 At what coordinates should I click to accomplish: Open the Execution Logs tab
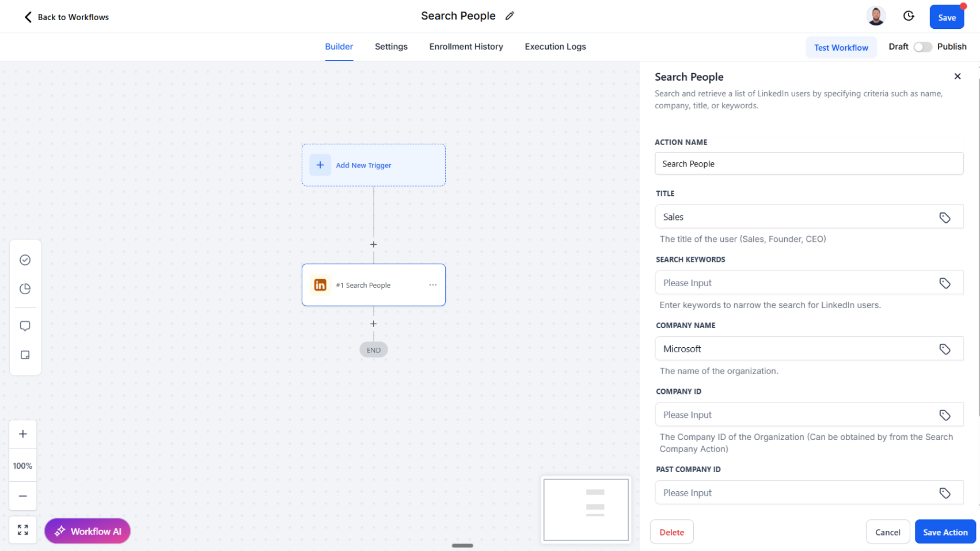[555, 47]
